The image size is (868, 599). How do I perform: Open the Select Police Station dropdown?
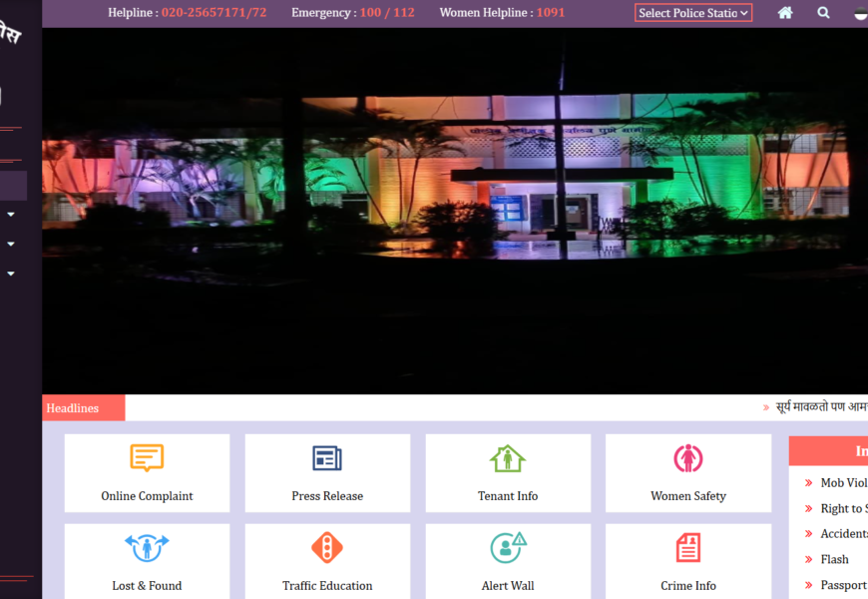pyautogui.click(x=693, y=13)
